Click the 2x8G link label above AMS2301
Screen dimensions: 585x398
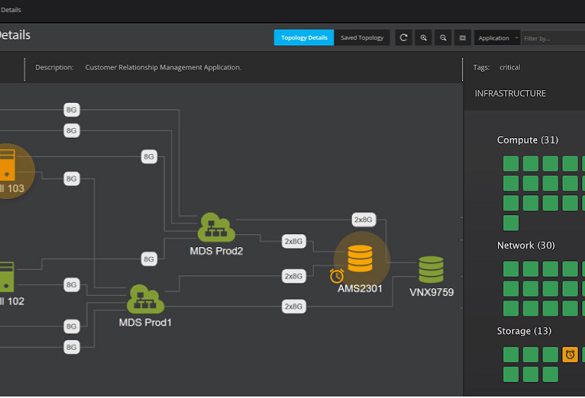click(364, 220)
